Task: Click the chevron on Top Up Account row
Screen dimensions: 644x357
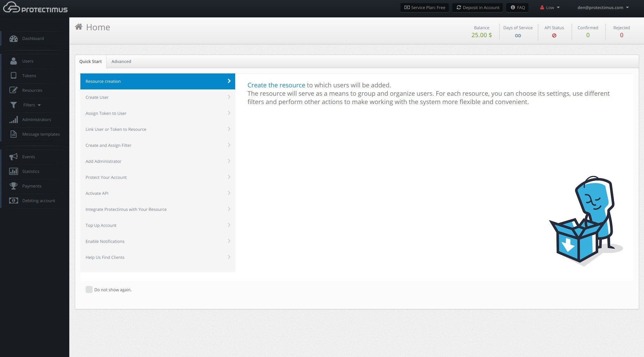Action: pos(229,225)
